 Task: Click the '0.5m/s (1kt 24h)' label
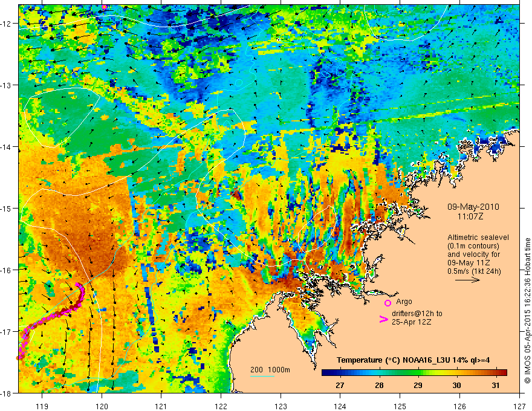pyautogui.click(x=475, y=271)
